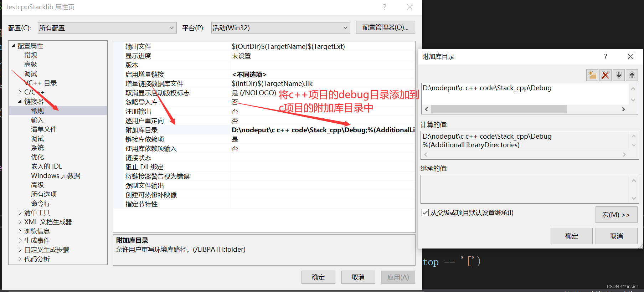Select 命令行 under 链接器
Viewport: 644px width, 292px height.
40,204
